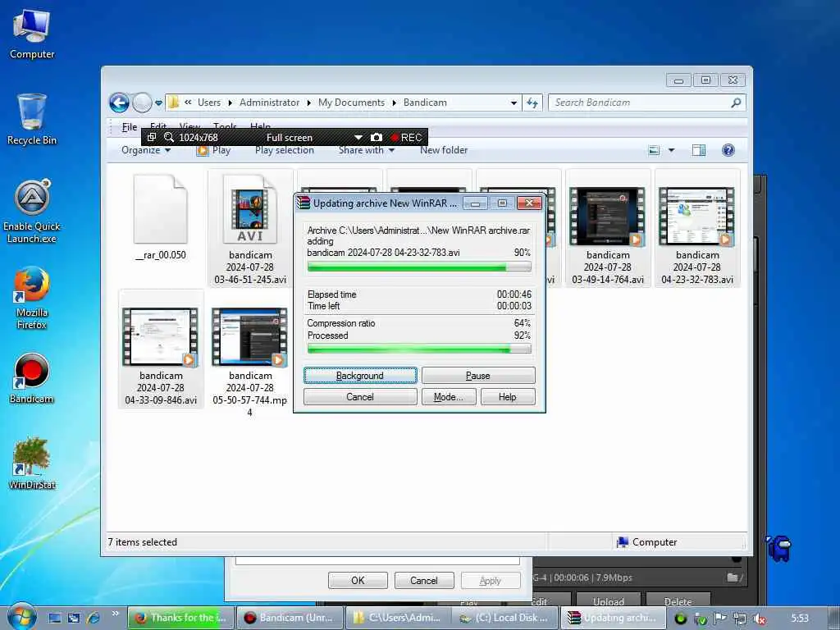The width and height of the screenshot is (840, 630).
Task: Switch to Updating archive taskbar button
Action: point(614,618)
